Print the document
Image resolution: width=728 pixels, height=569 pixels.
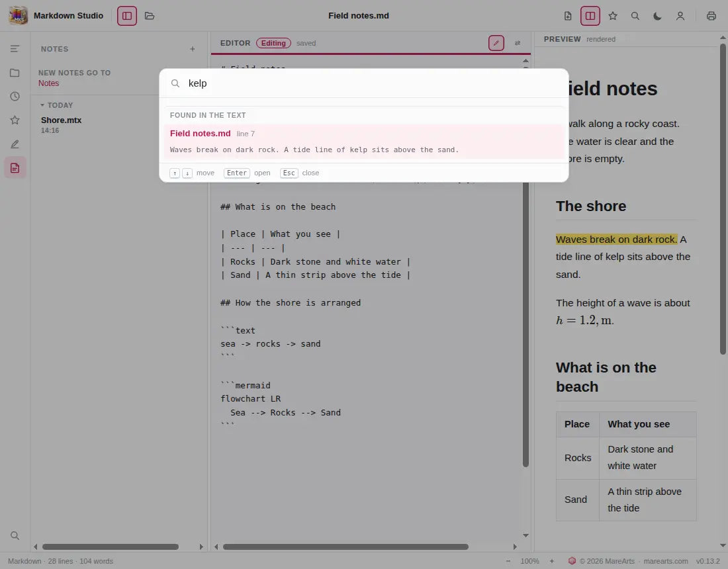[x=711, y=16]
